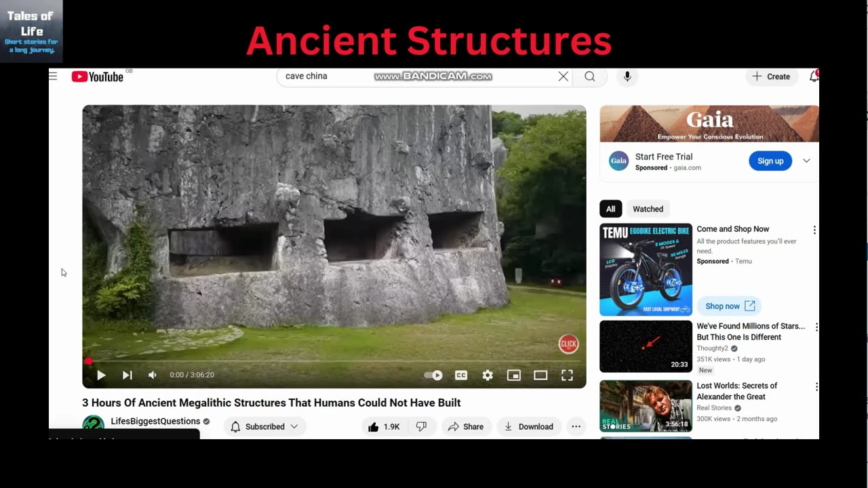The width and height of the screenshot is (868, 488).
Task: Click the video title about Megalithic Structures
Action: tap(271, 403)
